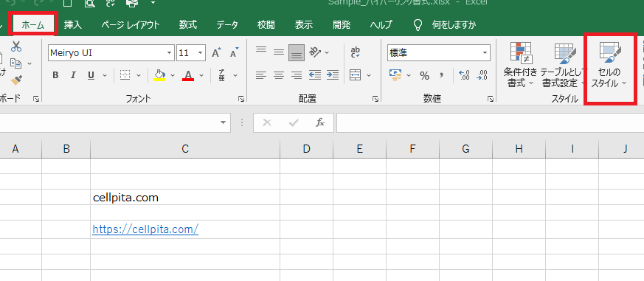Viewport: 644px width, 281px height.
Task: Select cell containing cellpita.com
Action: 185,198
